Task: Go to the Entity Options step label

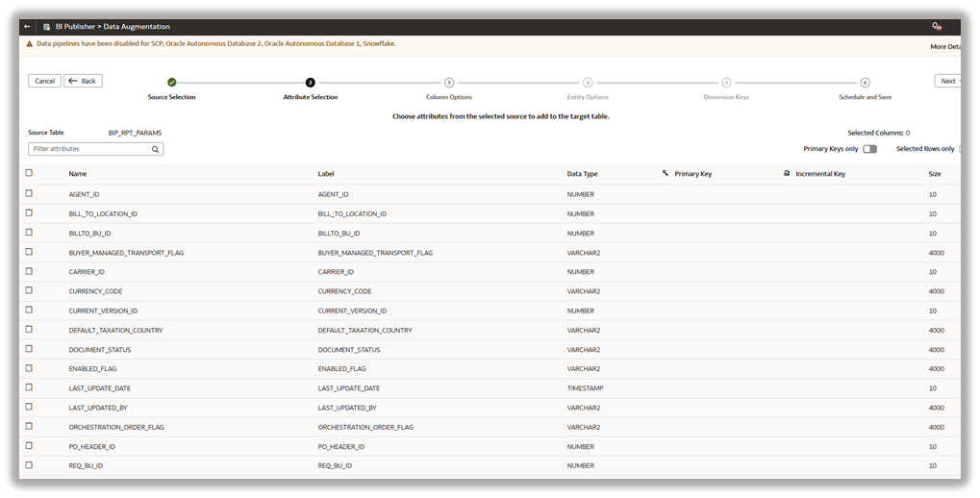Action: pos(588,97)
